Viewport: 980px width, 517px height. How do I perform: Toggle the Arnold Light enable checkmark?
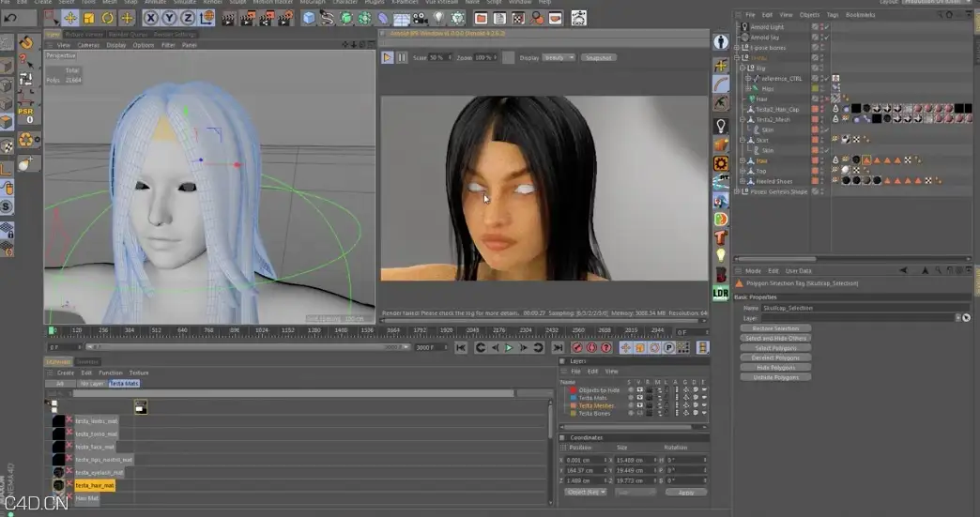pos(826,27)
